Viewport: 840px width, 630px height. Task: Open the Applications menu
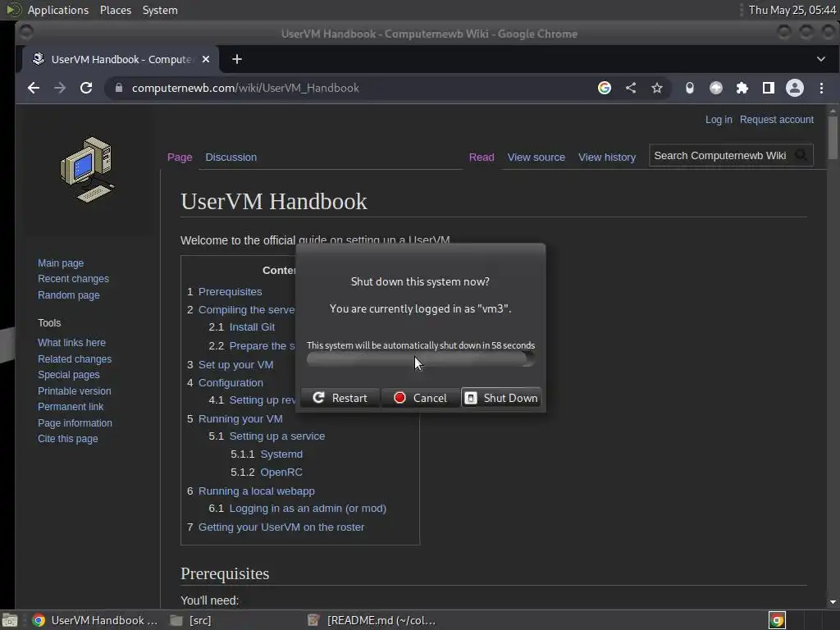[x=58, y=10]
